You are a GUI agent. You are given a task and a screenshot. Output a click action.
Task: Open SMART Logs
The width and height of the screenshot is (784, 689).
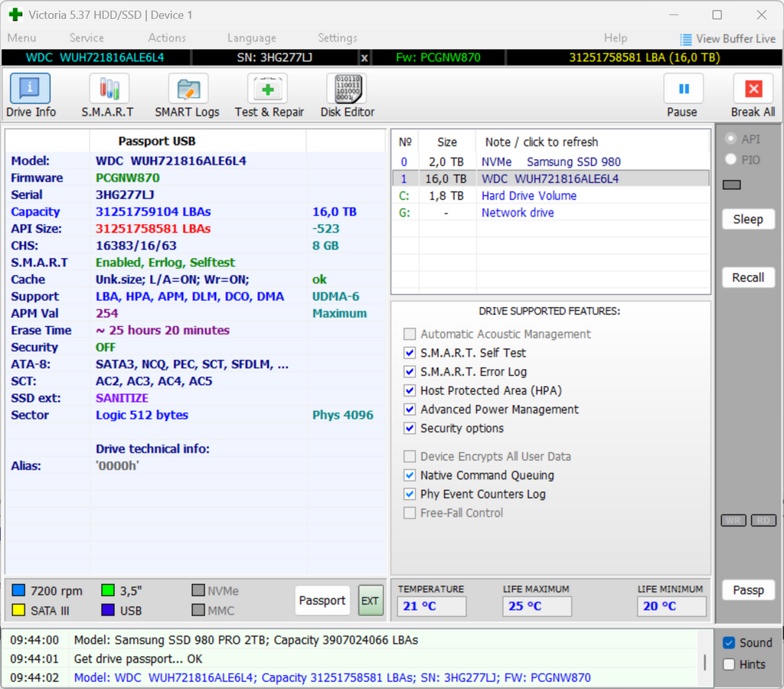pos(188,95)
